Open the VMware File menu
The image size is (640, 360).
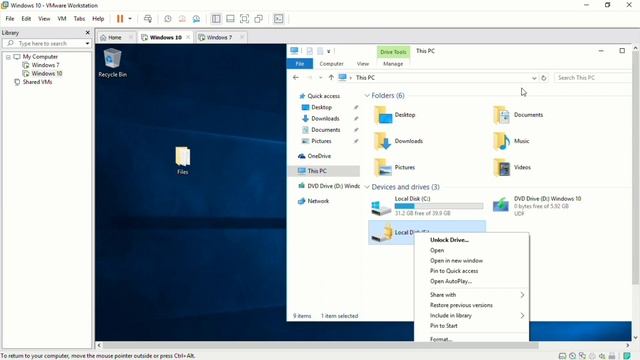click(x=10, y=19)
